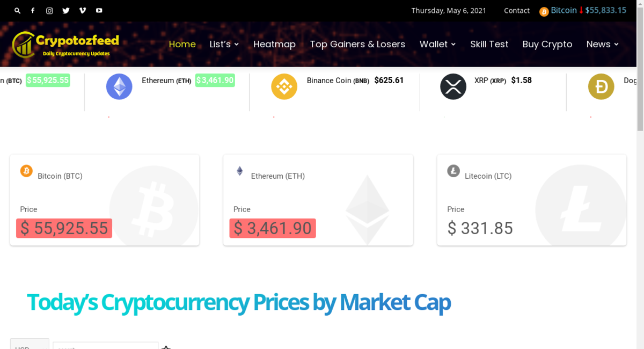Open the Vimeo social icon
Viewport: 644px width, 349px height.
coord(82,10)
